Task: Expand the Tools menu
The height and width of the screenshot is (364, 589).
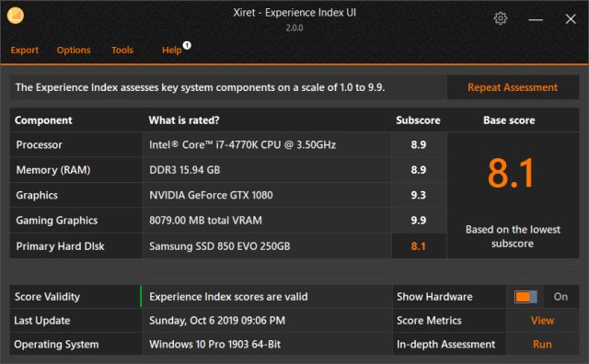Action: (122, 50)
